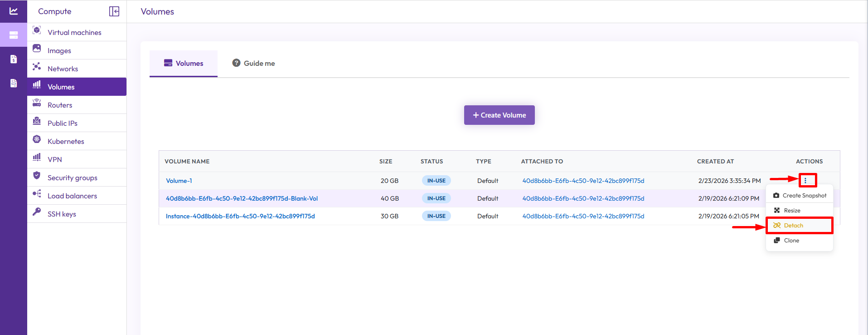Open the Volume-1 name link
This screenshot has width=868, height=335.
[x=179, y=181]
